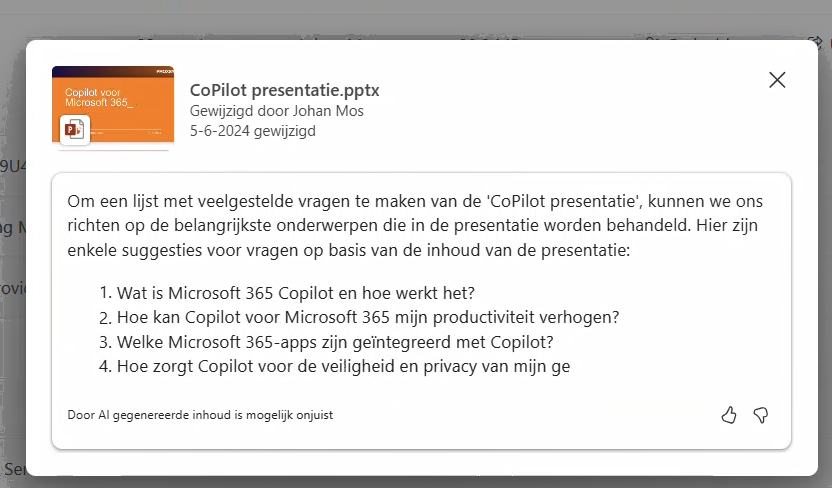Click the dimmed background area above the dialog
This screenshot has width=832, height=488.
[416, 19]
